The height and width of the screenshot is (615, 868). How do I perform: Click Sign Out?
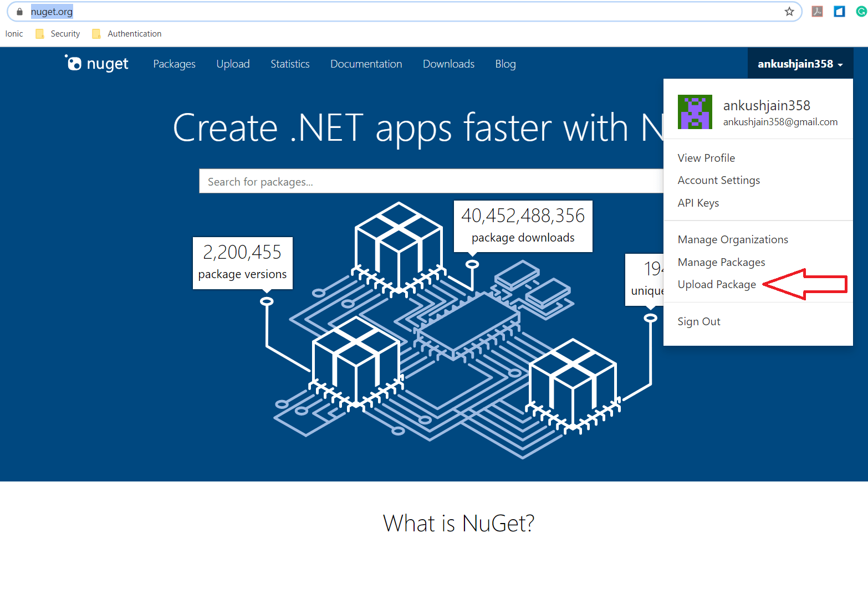[698, 321]
